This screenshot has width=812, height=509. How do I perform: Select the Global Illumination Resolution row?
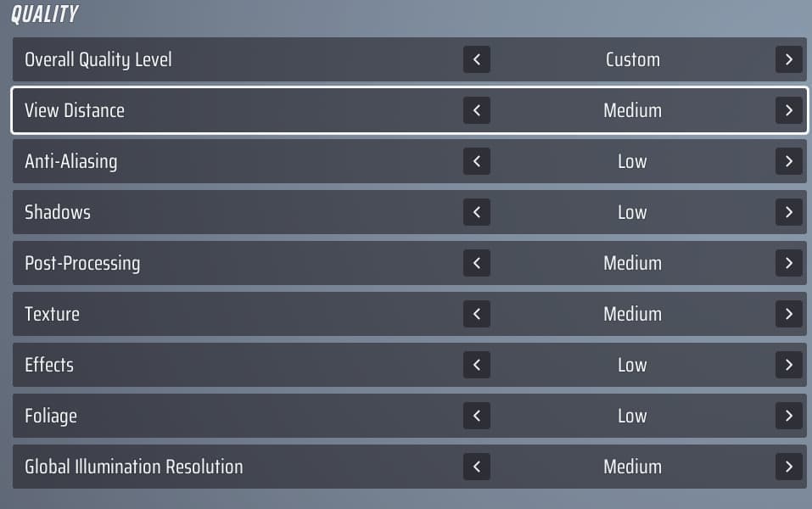[255, 467]
